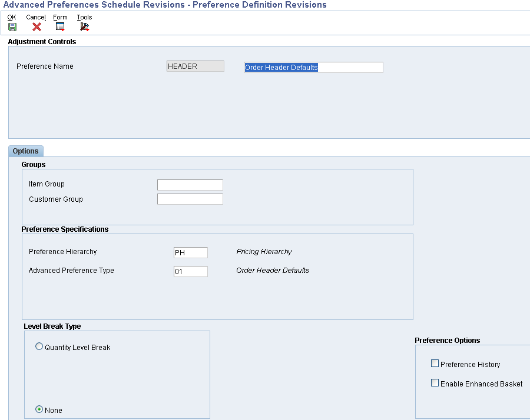530x420 pixels.
Task: Select the None level break radio button
Action: click(39, 409)
